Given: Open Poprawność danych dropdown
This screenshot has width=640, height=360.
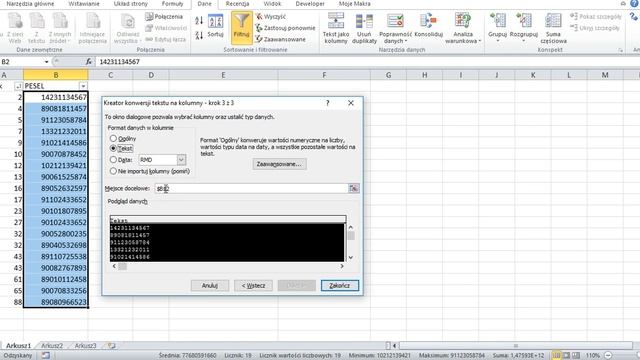Looking at the screenshot, I should point(395,41).
